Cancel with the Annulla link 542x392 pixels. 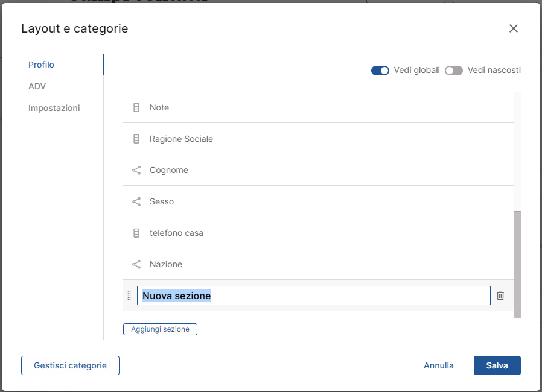click(439, 365)
